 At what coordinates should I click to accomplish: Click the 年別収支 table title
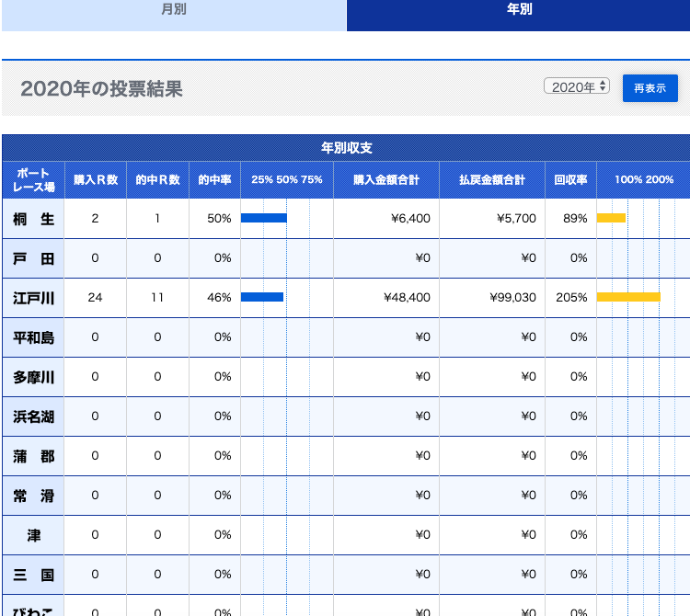click(346, 148)
